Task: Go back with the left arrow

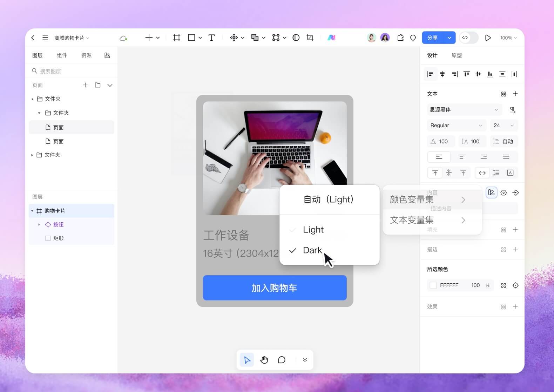Action: (x=33, y=38)
